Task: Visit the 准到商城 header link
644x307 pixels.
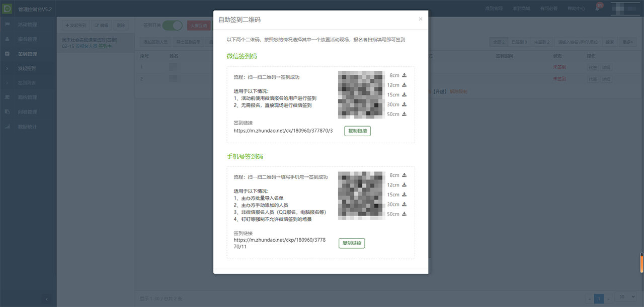Action: tap(521, 9)
